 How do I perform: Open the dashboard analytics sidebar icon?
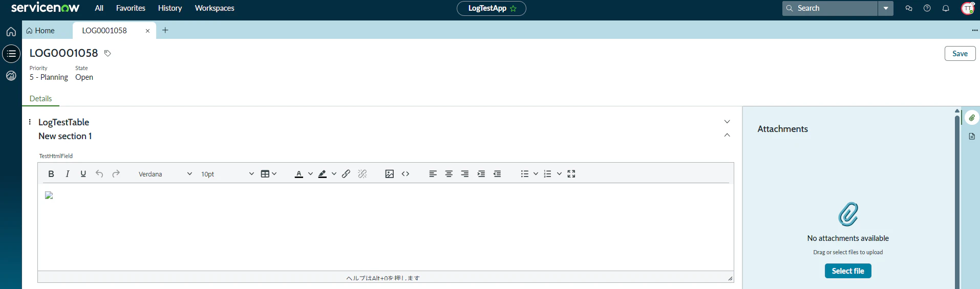click(11, 76)
